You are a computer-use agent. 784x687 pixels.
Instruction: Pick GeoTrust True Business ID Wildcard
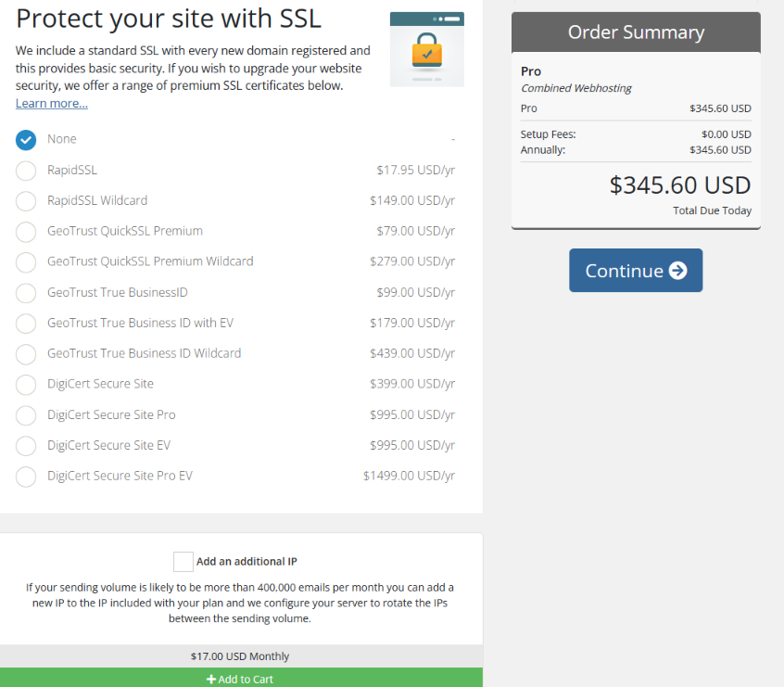tap(26, 354)
